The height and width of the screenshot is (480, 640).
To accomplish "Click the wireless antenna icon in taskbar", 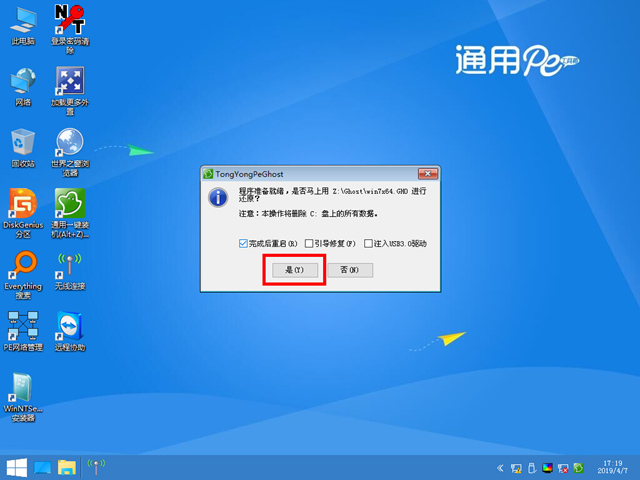I will coord(96,467).
